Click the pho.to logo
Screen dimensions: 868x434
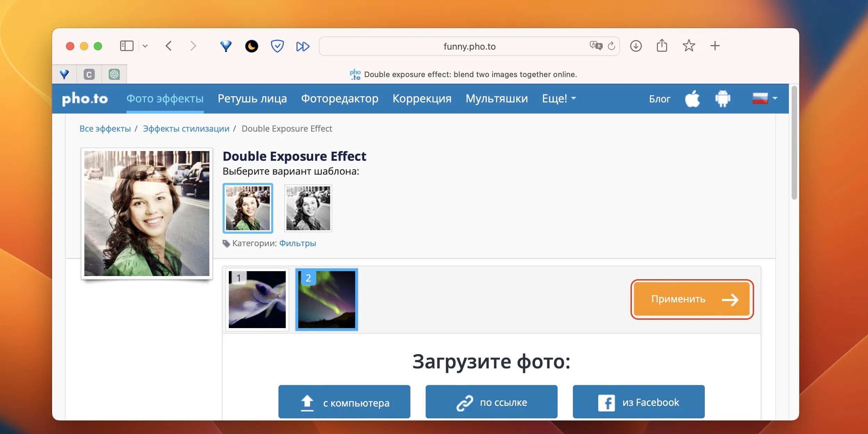click(x=85, y=99)
